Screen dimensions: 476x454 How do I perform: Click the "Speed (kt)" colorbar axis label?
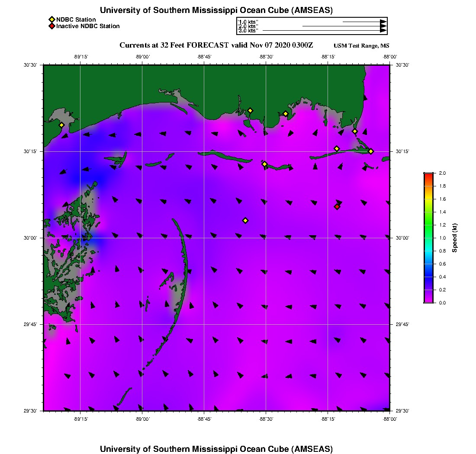point(455,238)
